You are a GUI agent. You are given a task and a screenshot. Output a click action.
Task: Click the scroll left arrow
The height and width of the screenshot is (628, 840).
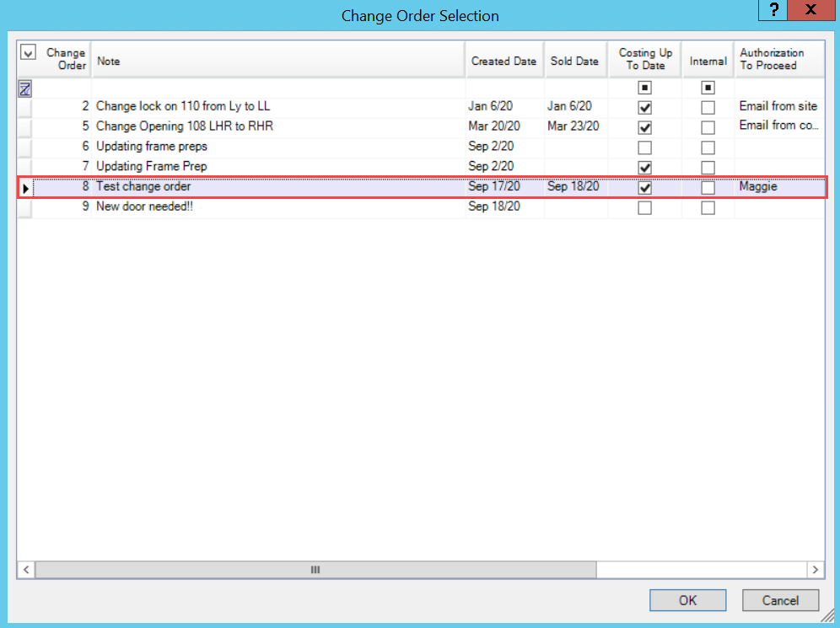pyautogui.click(x=26, y=570)
